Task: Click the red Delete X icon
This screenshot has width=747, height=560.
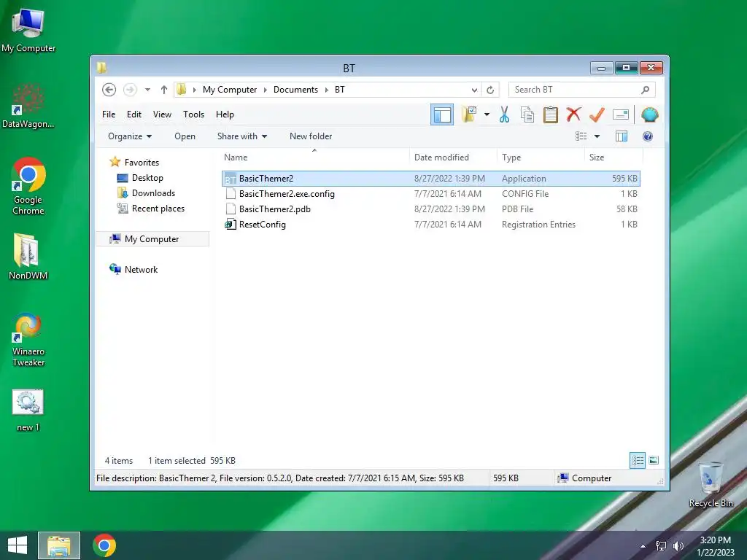Action: (x=574, y=114)
